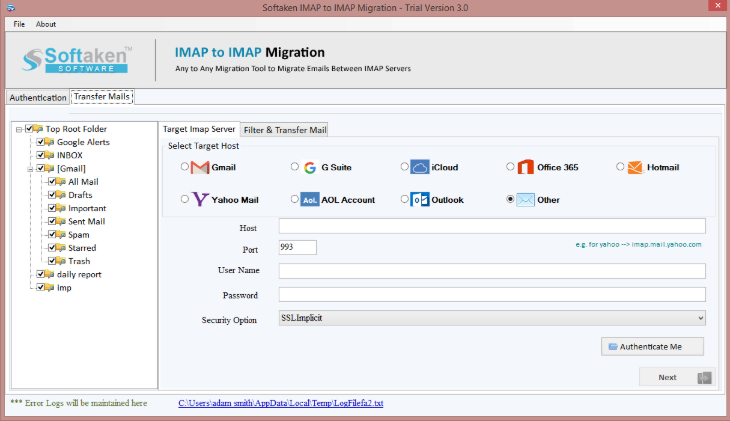Select the Hotmail radio button
This screenshot has width=730, height=421.
coord(620,166)
